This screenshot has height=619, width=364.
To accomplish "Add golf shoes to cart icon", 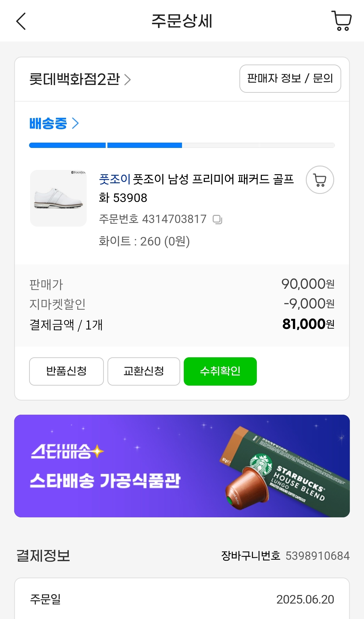I will click(320, 180).
